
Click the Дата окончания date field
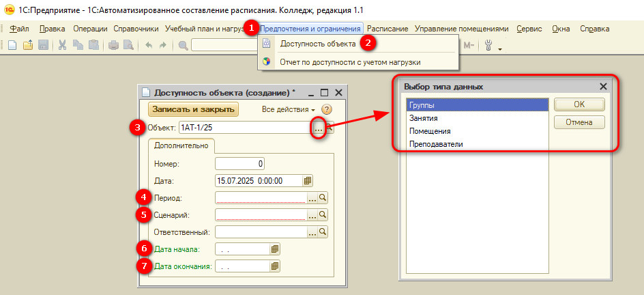pyautogui.click(x=243, y=266)
